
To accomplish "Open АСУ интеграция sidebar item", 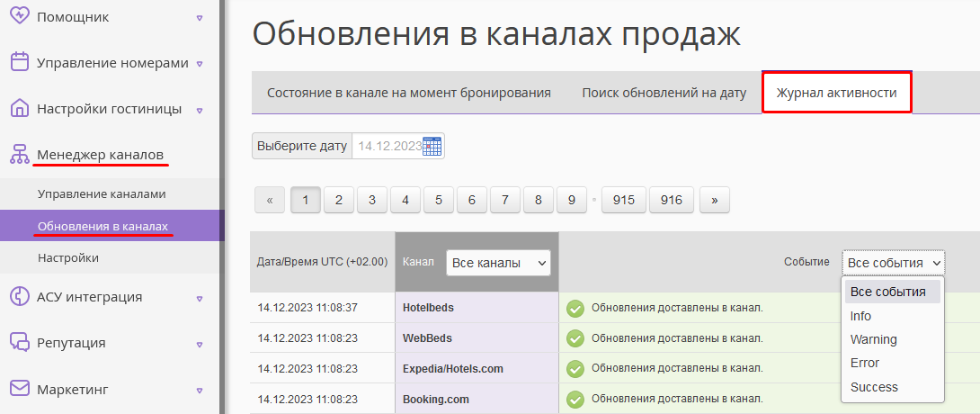I will [x=89, y=296].
